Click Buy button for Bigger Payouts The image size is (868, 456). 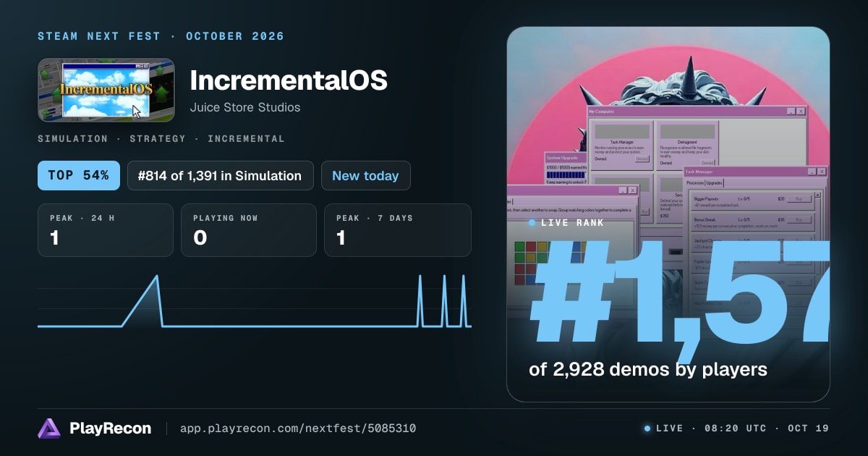tap(799, 199)
